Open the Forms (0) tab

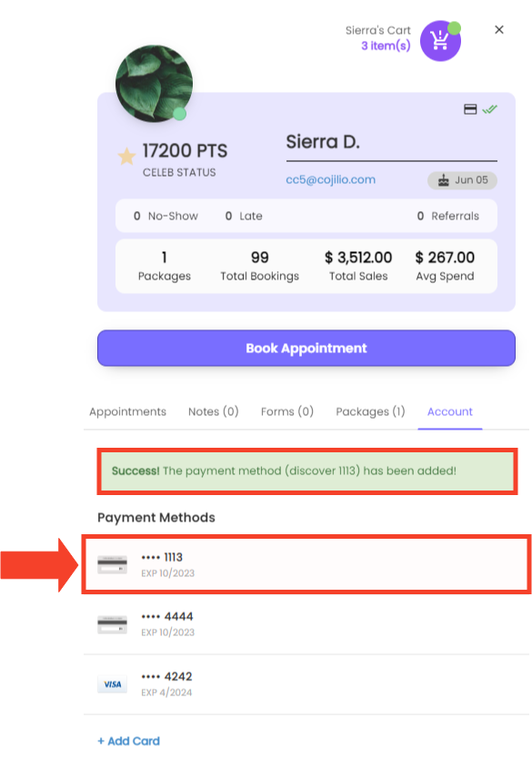pyautogui.click(x=287, y=411)
